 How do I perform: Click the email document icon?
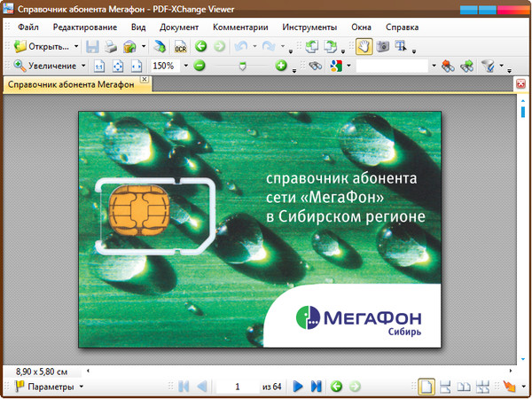point(129,46)
